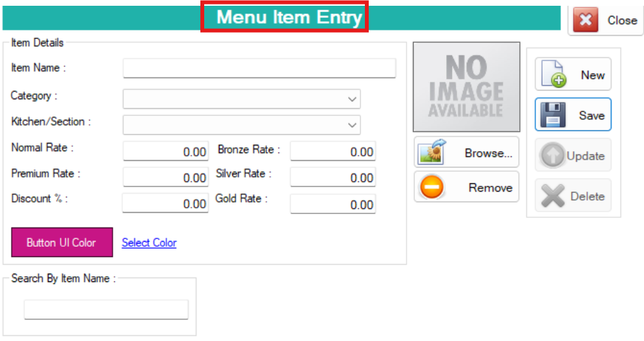Select the Silver Rate value field
This screenshot has width=644, height=341.
(333, 178)
